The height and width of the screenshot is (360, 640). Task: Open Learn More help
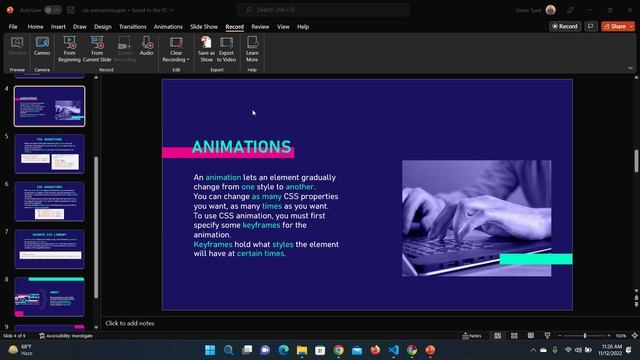click(252, 49)
